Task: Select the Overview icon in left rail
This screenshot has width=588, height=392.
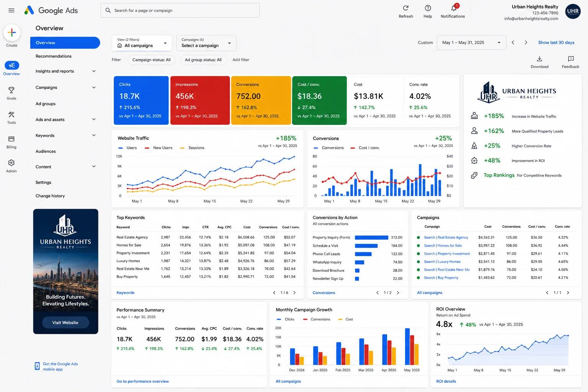Action: [x=11, y=65]
